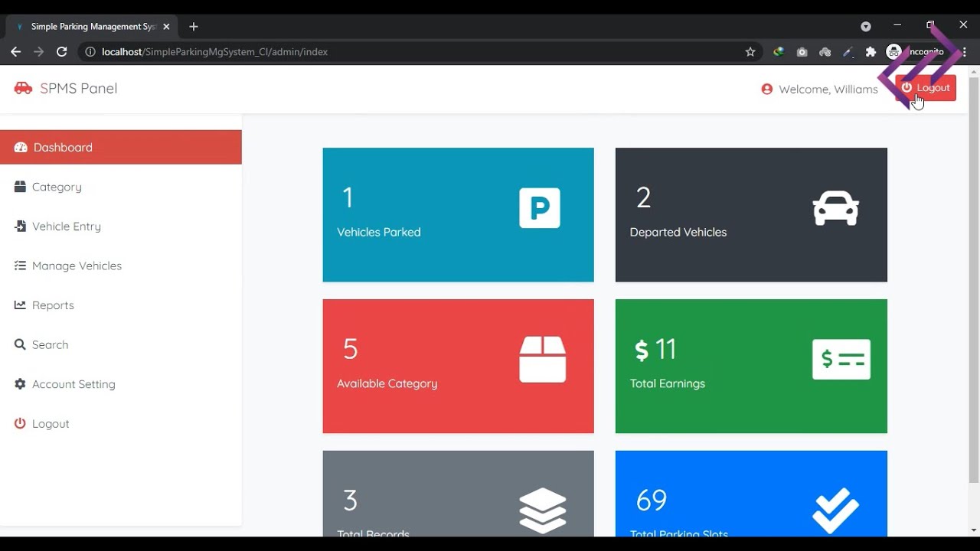Click browser back arrow
The height and width of the screenshot is (551, 980).
(x=16, y=52)
